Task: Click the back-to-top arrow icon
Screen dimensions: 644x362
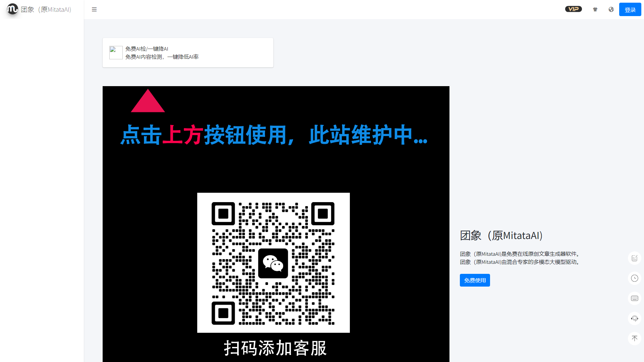Action: [634, 339]
